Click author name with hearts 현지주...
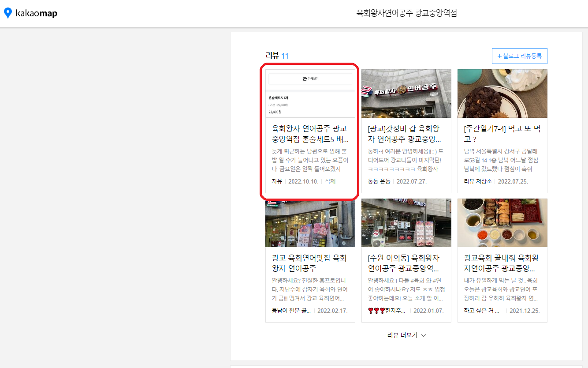 (387, 311)
